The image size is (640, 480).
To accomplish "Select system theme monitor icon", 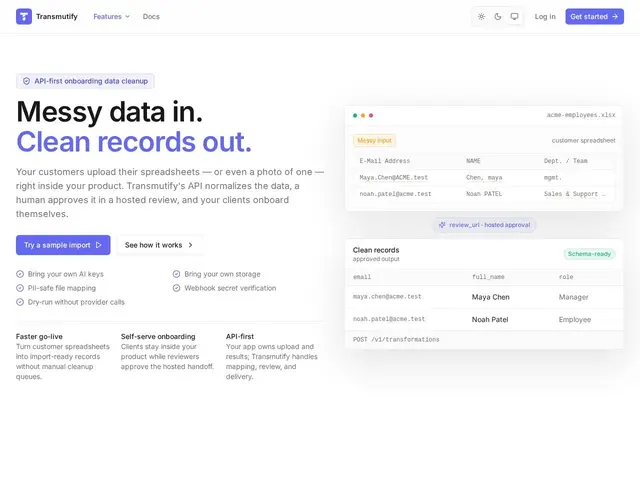I will [514, 16].
